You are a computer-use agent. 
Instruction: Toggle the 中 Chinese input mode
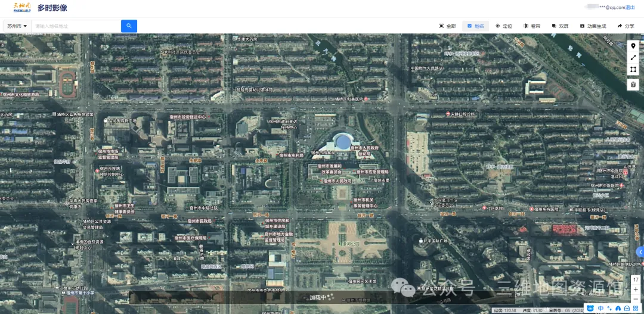point(601,308)
